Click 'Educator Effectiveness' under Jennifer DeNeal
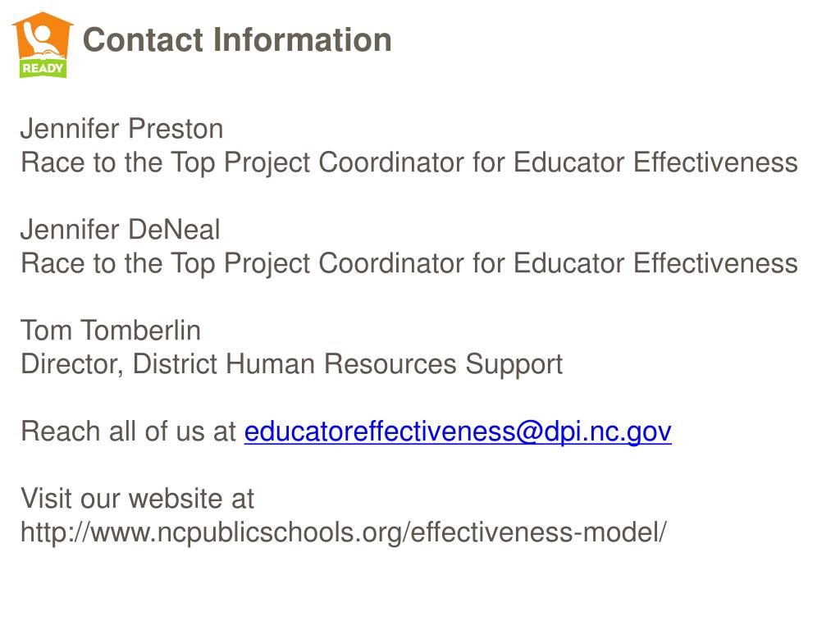 click(x=655, y=263)
